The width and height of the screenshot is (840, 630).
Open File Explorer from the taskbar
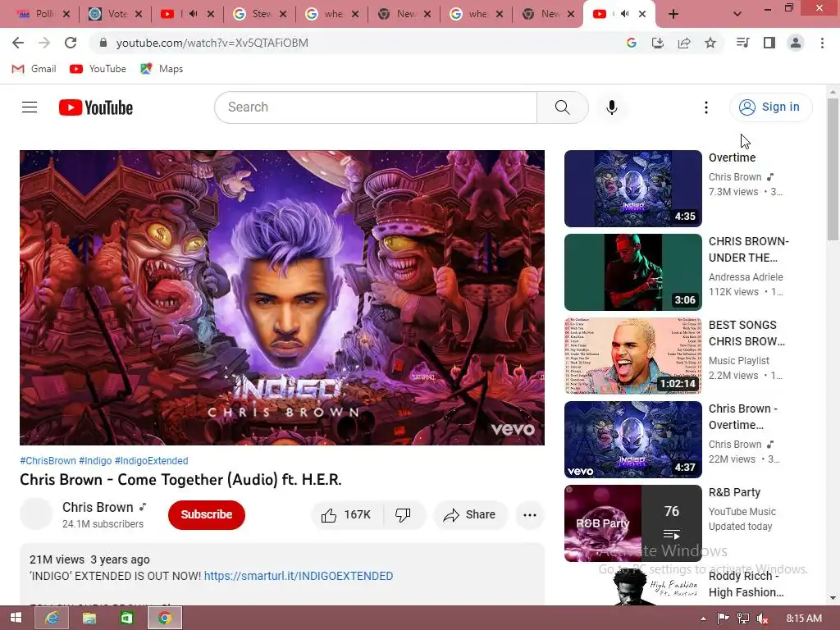click(x=89, y=618)
